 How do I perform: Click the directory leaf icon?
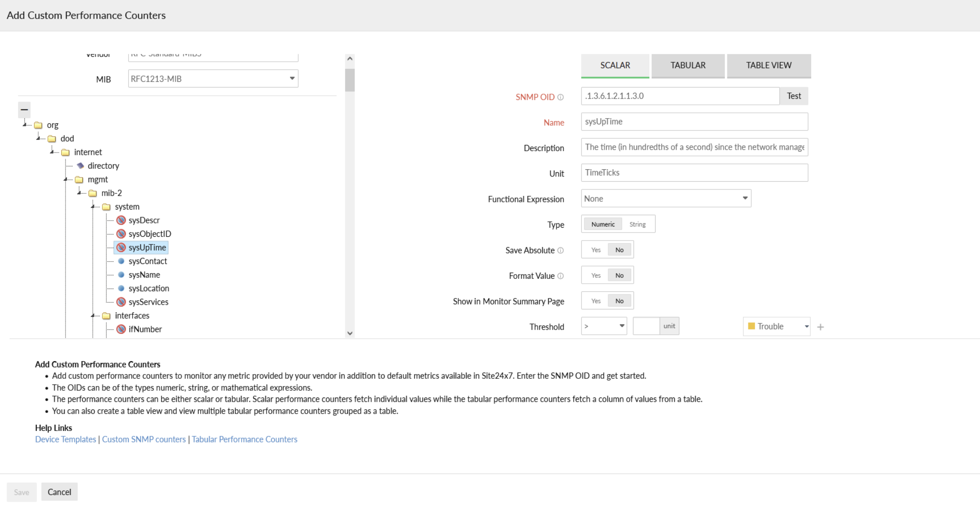[x=80, y=166]
